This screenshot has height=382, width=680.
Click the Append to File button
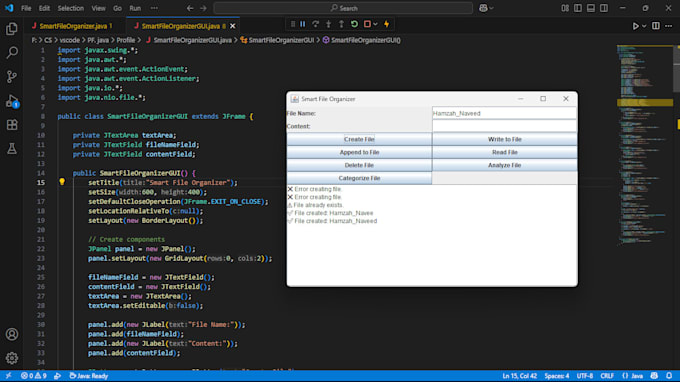click(x=359, y=152)
